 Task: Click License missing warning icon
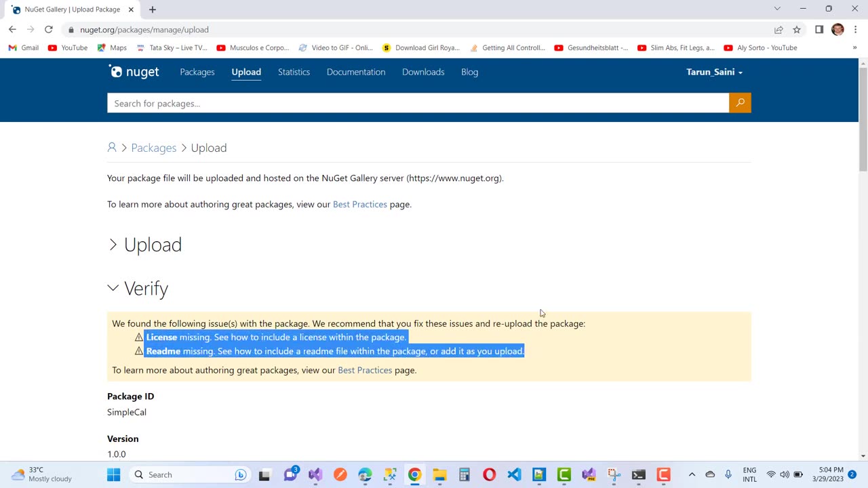139,338
